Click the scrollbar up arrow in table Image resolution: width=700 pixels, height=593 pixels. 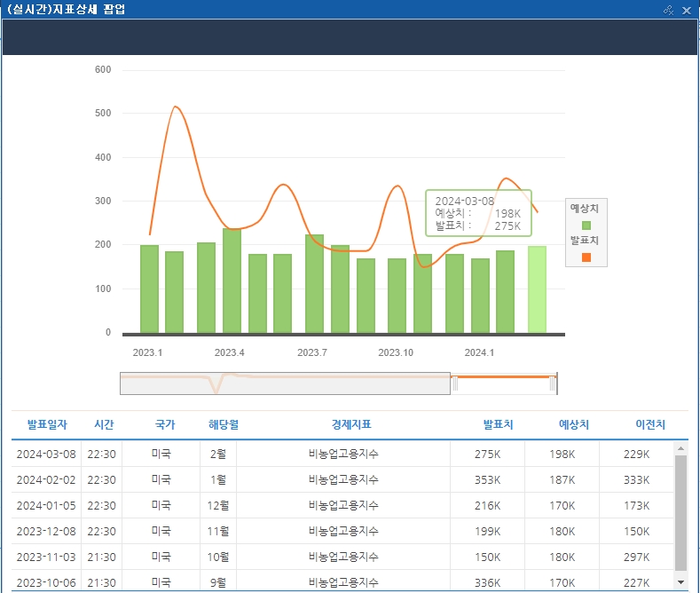tap(680, 447)
